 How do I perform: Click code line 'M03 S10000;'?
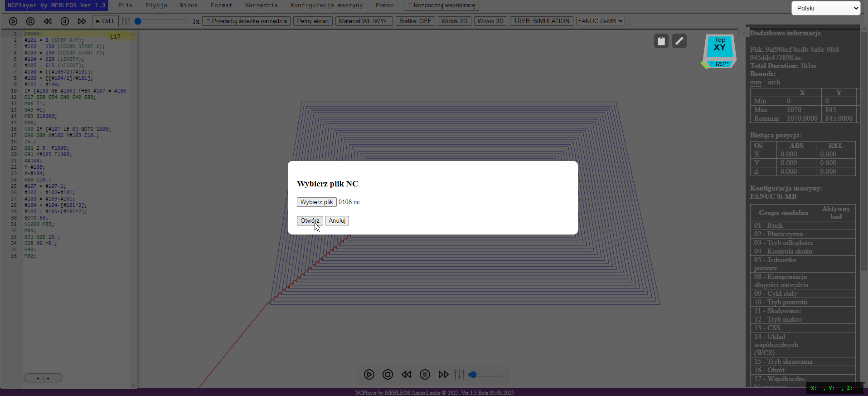coord(41,117)
